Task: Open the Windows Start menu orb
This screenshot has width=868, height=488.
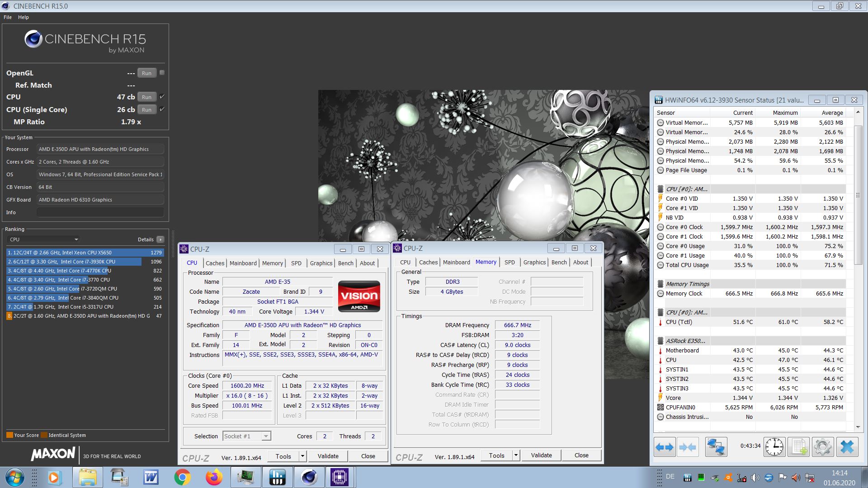Action: (x=14, y=478)
